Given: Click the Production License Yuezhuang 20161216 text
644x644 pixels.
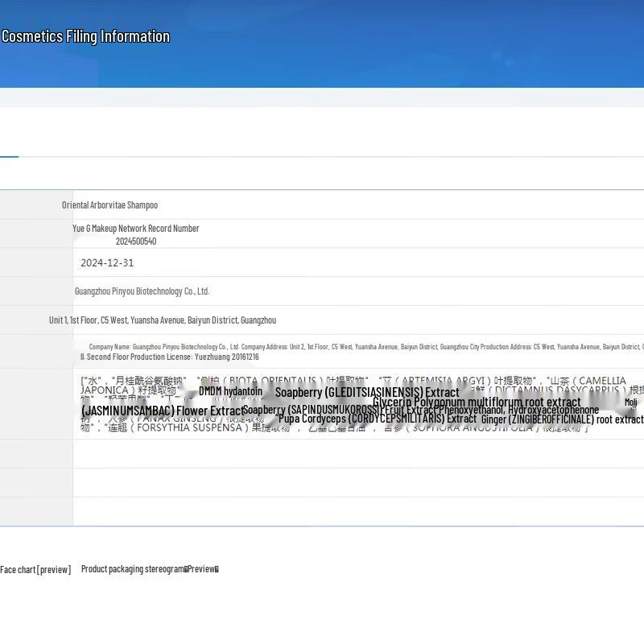Looking at the screenshot, I should coord(169,357).
